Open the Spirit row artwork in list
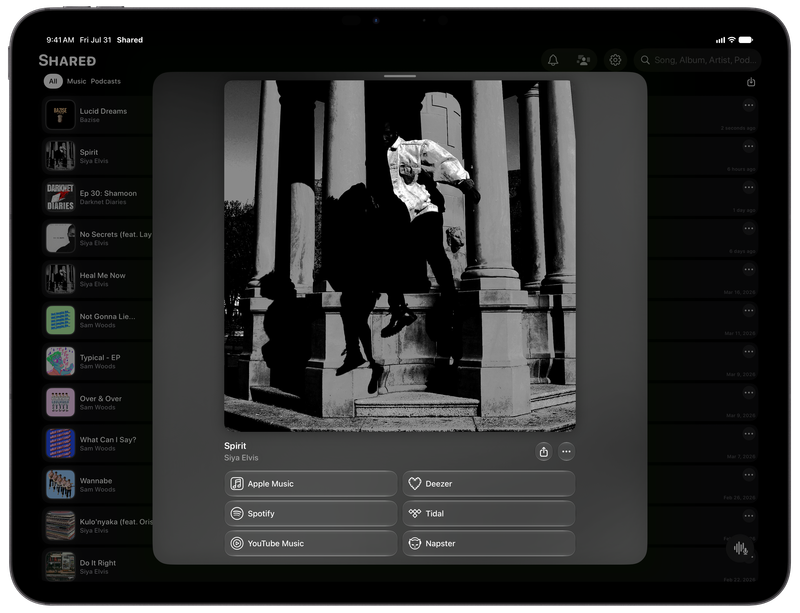This screenshot has height=613, width=800. pos(60,156)
